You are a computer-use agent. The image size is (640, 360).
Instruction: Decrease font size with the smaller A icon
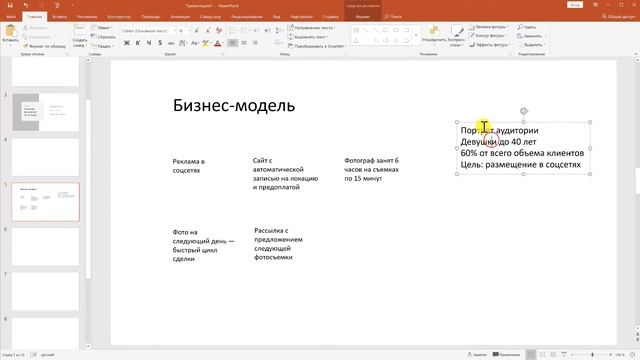click(x=207, y=31)
